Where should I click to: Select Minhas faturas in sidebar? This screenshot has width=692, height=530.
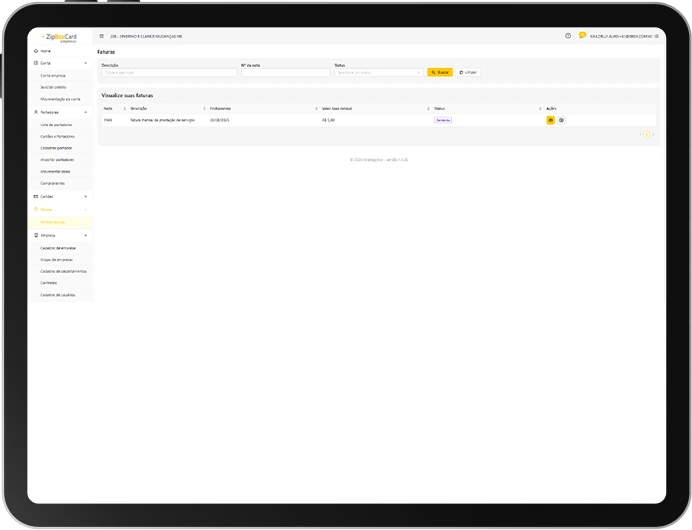point(53,222)
